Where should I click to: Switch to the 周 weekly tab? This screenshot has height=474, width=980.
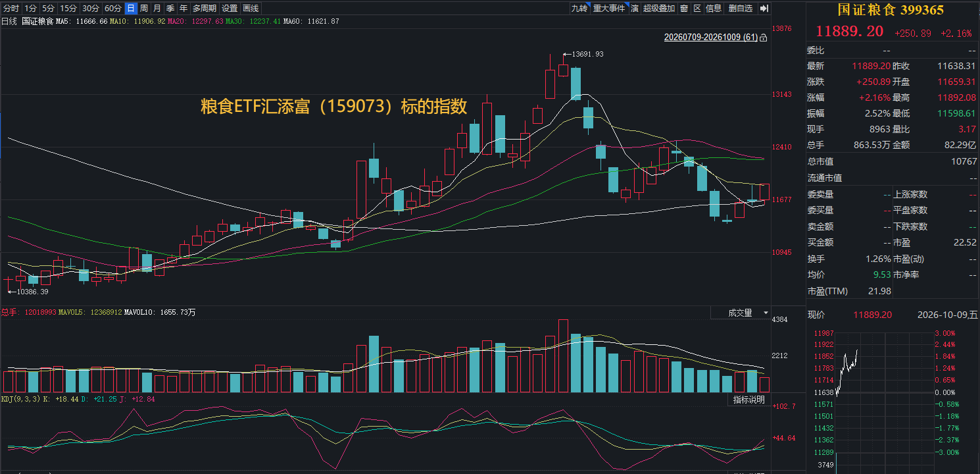[144, 9]
